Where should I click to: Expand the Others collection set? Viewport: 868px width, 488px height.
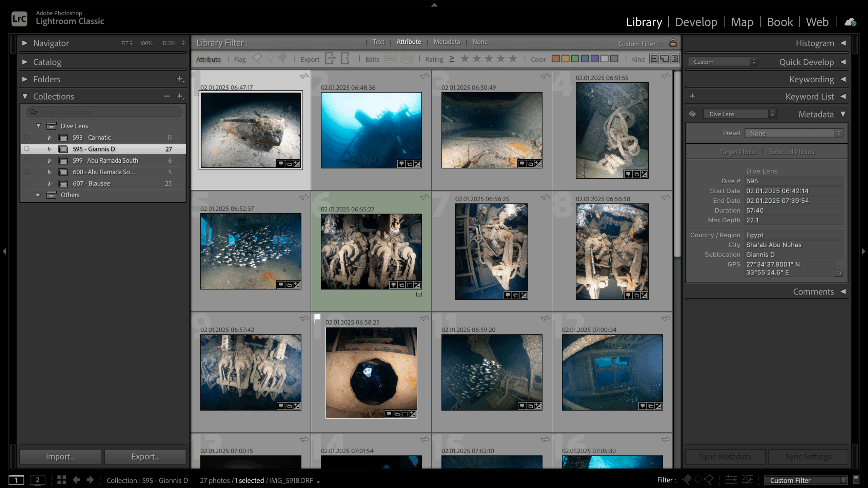click(38, 195)
